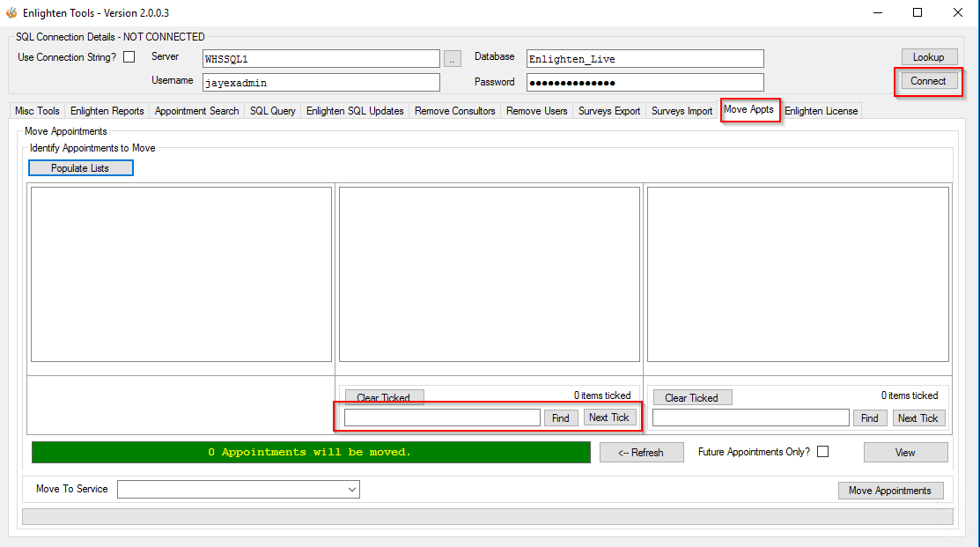Click the Connect button
The height and width of the screenshot is (547, 980).
coord(928,81)
